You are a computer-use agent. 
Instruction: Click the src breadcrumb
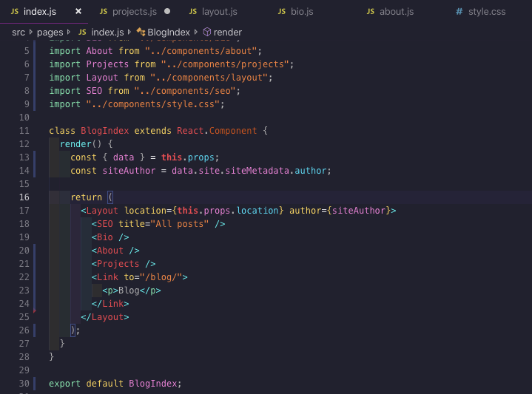click(x=18, y=33)
